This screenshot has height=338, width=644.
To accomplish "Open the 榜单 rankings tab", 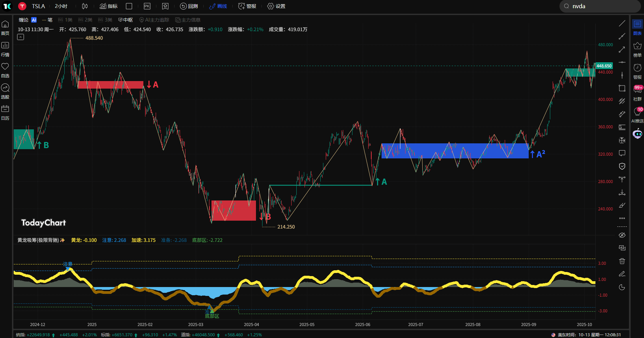I will (x=637, y=49).
